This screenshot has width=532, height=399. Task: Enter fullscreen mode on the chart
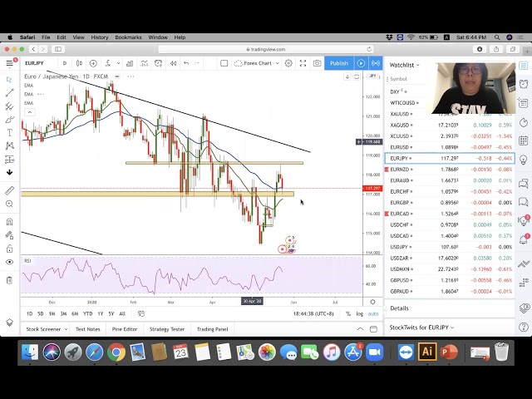tap(303, 63)
